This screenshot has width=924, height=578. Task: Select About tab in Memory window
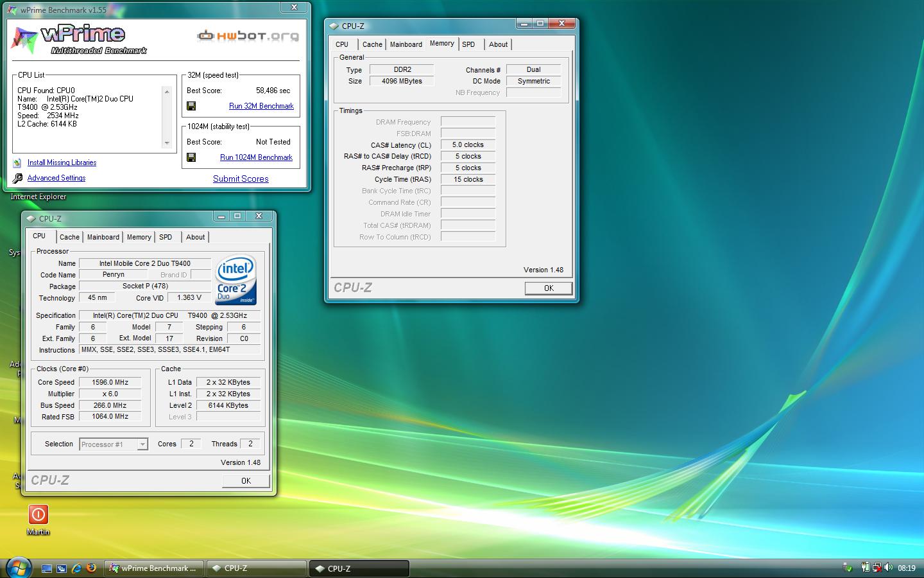click(x=499, y=44)
